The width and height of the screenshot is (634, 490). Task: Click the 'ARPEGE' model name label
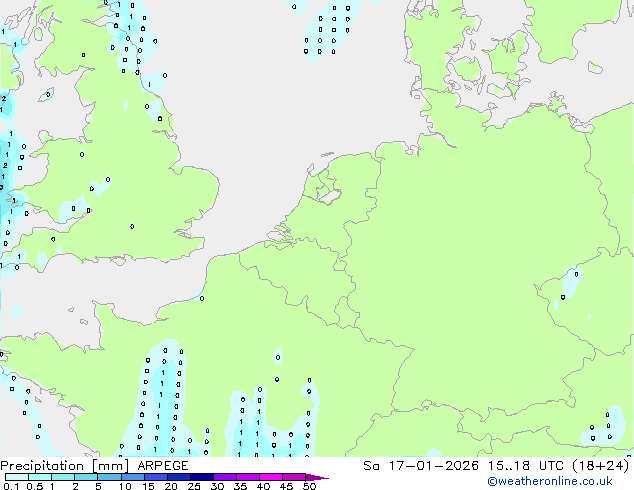(x=163, y=466)
